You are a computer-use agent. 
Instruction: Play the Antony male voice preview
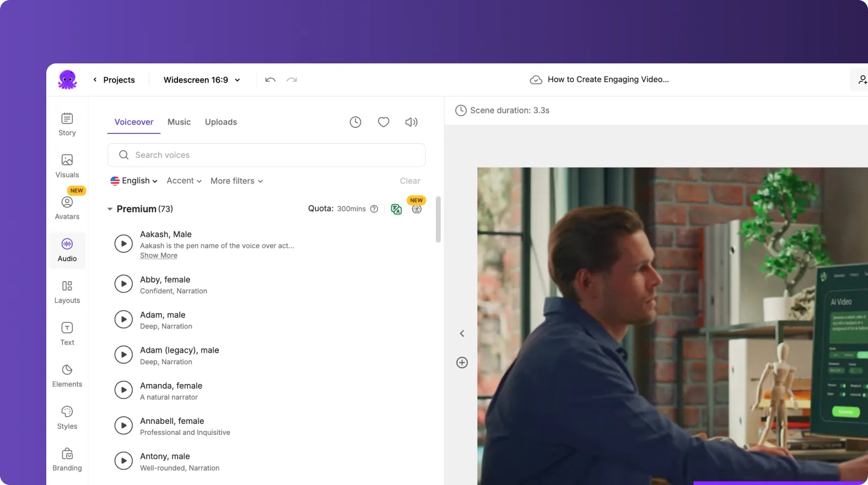[x=123, y=461]
